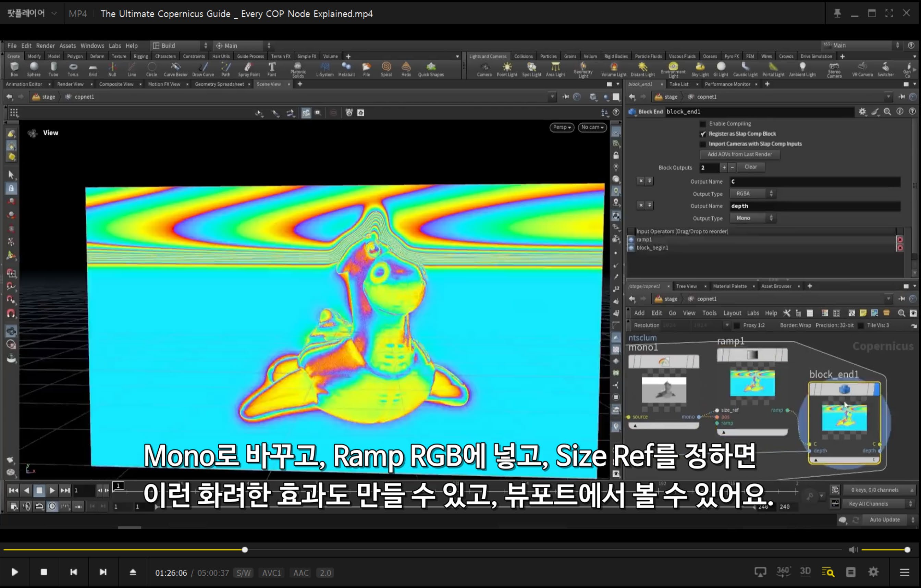Open the Persp viewport dropdown
The height and width of the screenshot is (588, 921).
(x=562, y=127)
